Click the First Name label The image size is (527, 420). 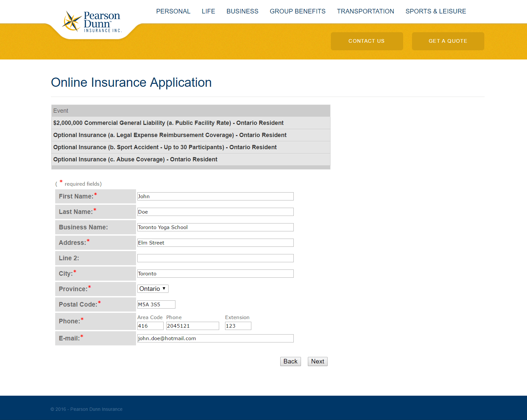(76, 197)
